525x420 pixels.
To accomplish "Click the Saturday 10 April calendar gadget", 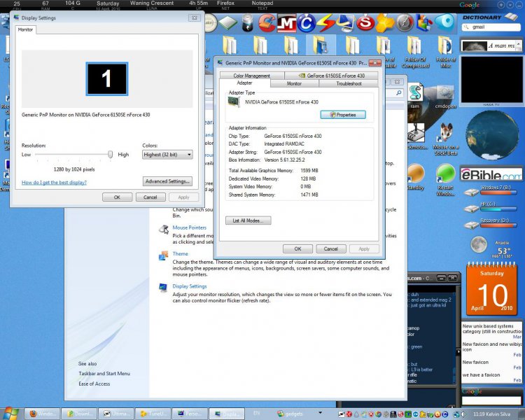I will (x=491, y=289).
